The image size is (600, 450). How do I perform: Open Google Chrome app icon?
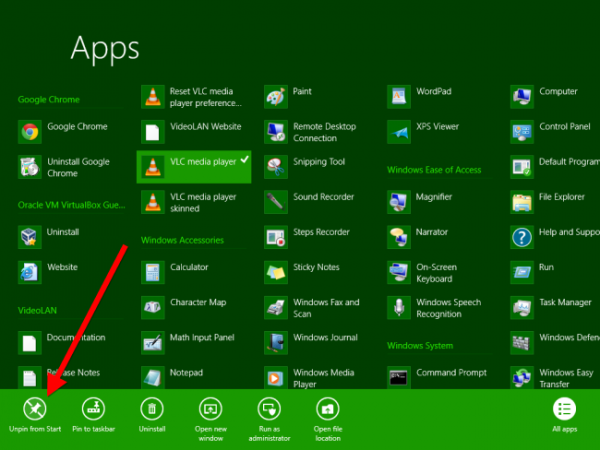(x=30, y=132)
